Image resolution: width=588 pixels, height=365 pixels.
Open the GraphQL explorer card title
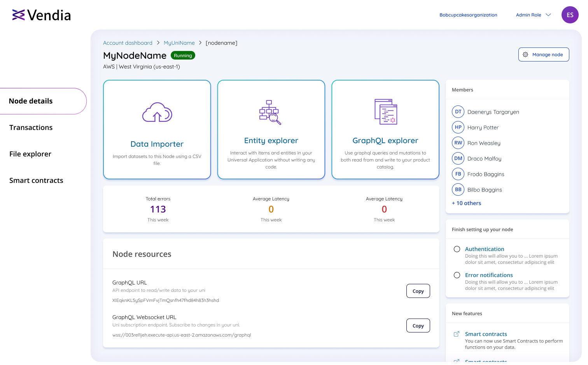pyautogui.click(x=385, y=140)
